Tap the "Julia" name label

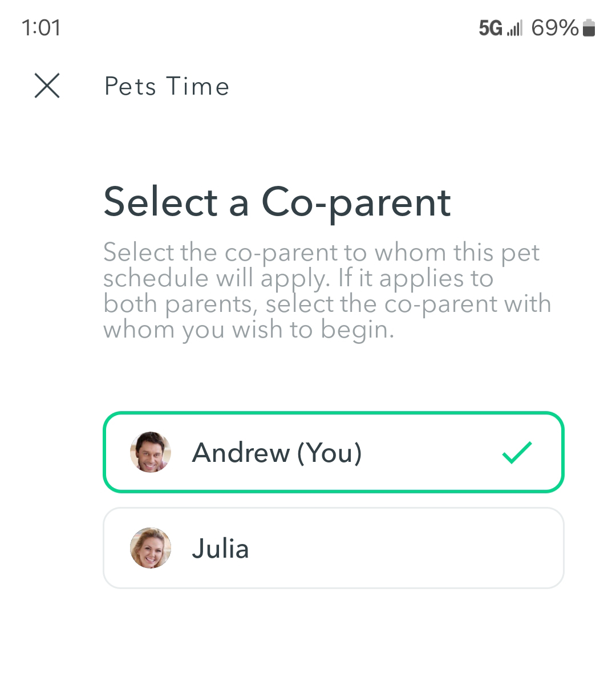click(220, 549)
